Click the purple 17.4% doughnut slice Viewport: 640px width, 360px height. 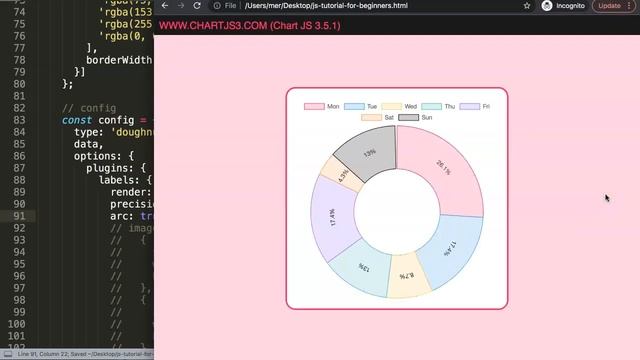coord(333,218)
